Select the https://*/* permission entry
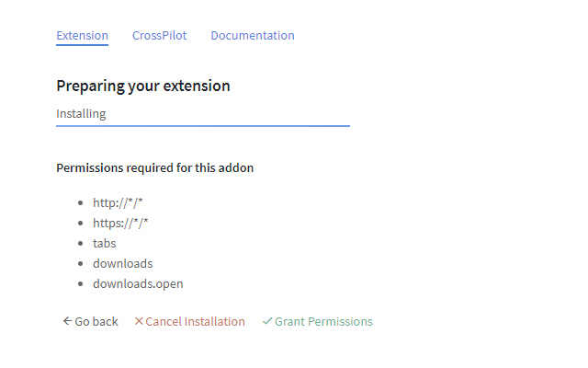The image size is (588, 368). (x=120, y=223)
